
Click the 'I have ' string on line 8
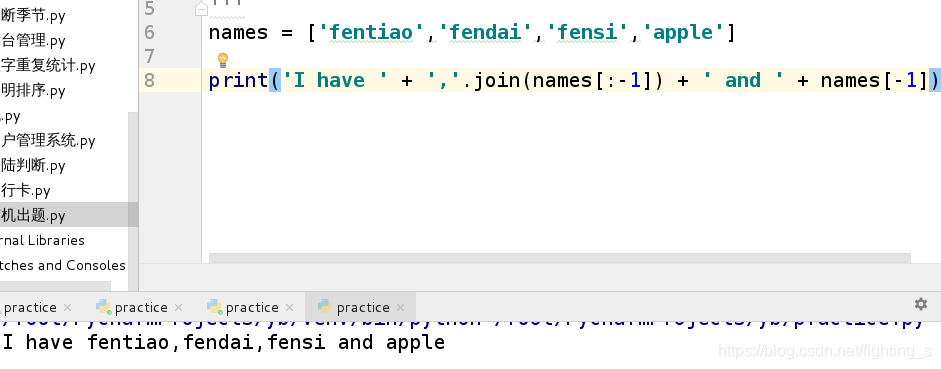[335, 80]
